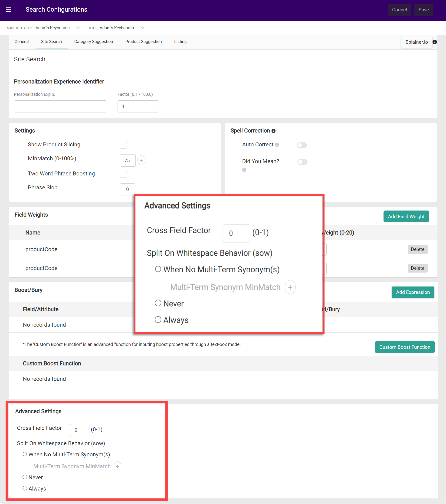Toggle Auto Correct switch on
Image resolution: width=446 pixels, height=504 pixels.
click(x=302, y=145)
